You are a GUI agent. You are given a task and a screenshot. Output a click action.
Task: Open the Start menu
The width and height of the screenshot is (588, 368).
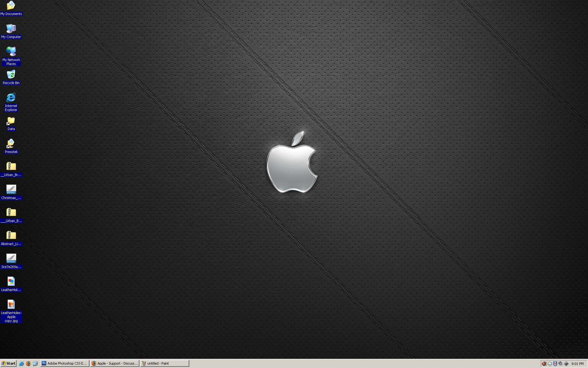coord(8,363)
